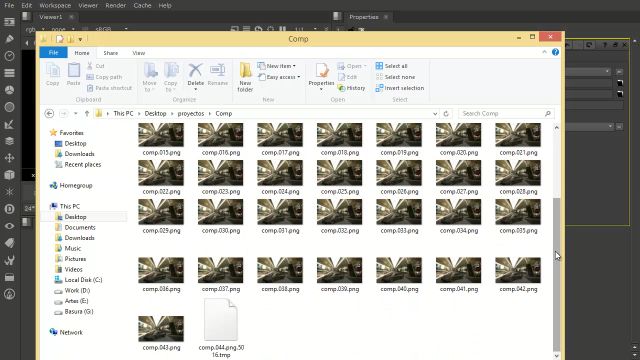Click the Nuke toolbar Transform move icon
This screenshot has width=640, height=360.
pyautogui.click(x=9, y=158)
